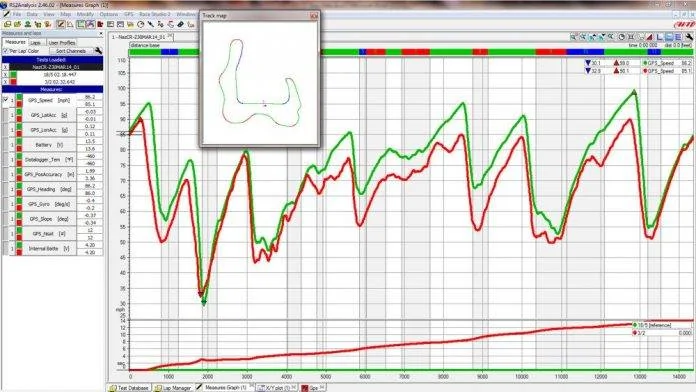Click the pencil graph icon in main toolbar
Image resolution: width=696 pixels, height=392 pixels.
click(x=61, y=24)
